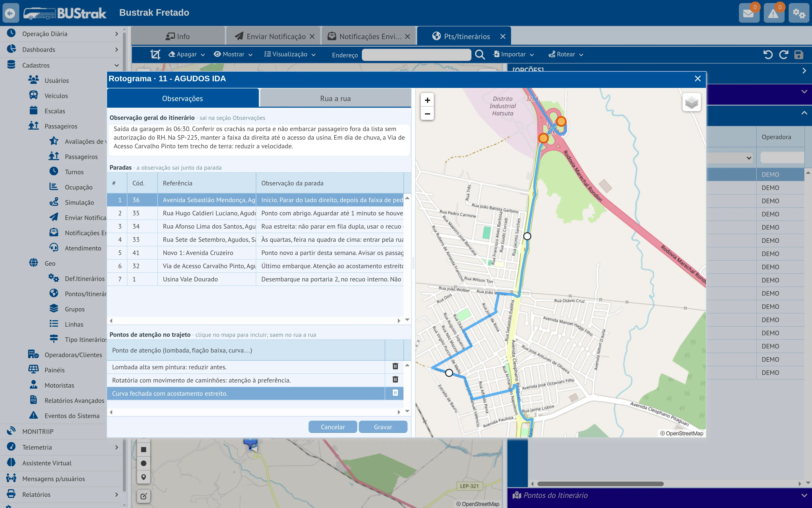Open the alerts warning triangle icon
Image resolution: width=812 pixels, height=508 pixels.
point(773,13)
